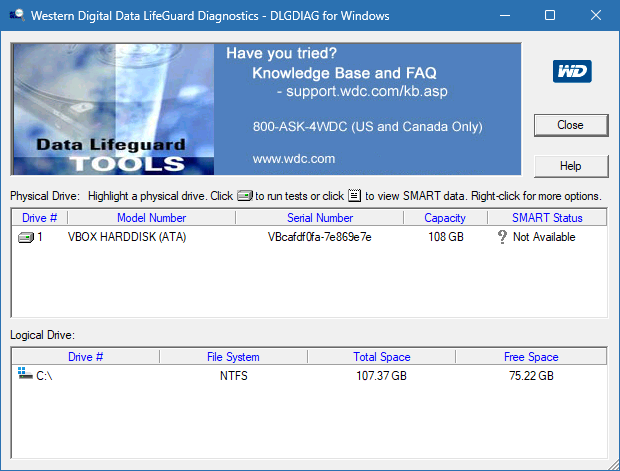Click serial number VBcafdf0fa-7e869e7e
620x471 pixels.
(319, 237)
